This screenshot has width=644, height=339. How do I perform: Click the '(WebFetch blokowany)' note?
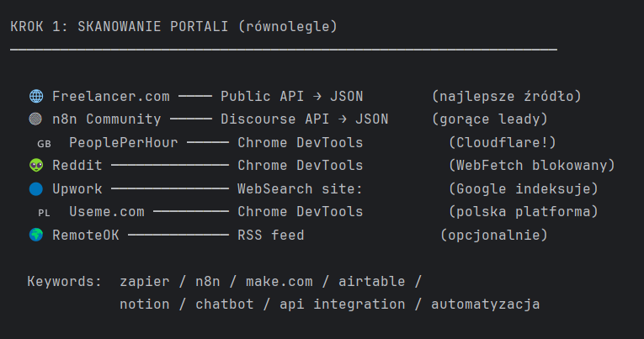(x=532, y=166)
